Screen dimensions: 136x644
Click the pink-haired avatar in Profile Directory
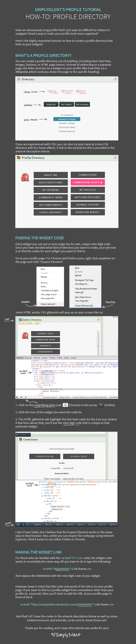tap(25, 177)
